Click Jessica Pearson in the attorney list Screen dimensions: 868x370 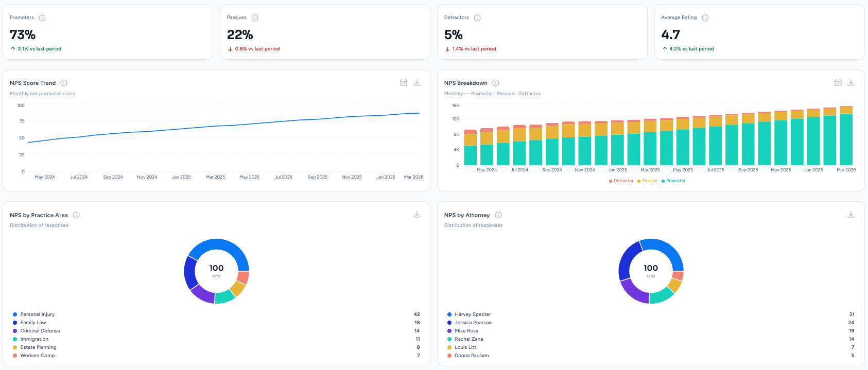pyautogui.click(x=651, y=323)
